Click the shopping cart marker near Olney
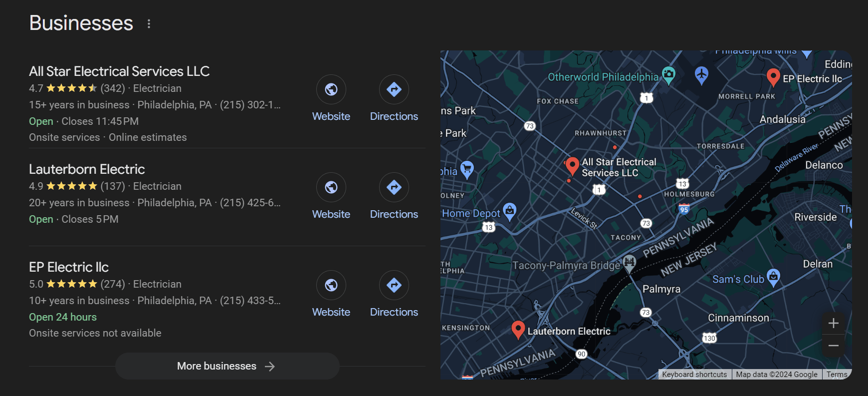Screen dimensions: 868x396 (x=467, y=170)
